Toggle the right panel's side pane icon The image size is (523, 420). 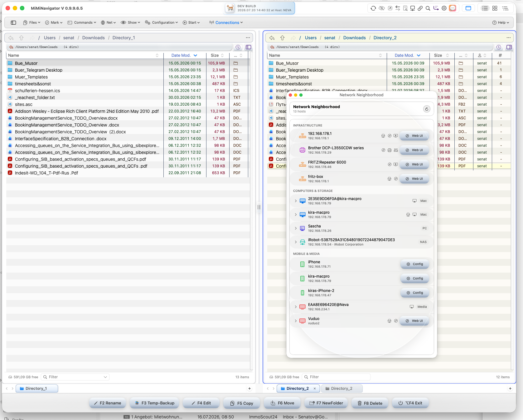tap(509, 47)
